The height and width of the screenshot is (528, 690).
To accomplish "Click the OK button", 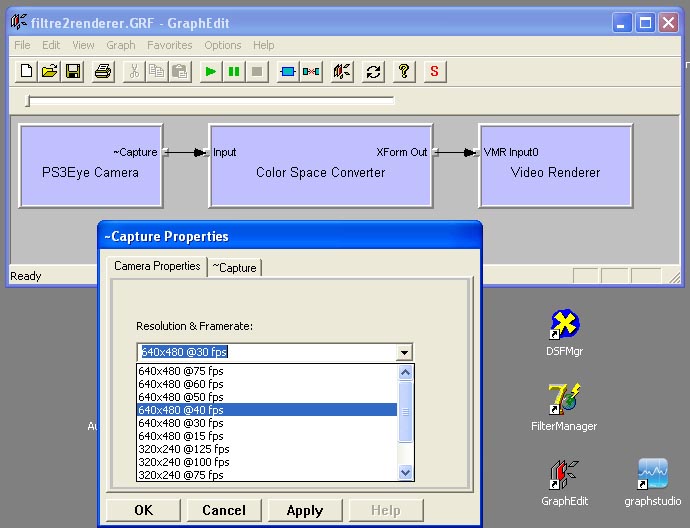I will (143, 510).
